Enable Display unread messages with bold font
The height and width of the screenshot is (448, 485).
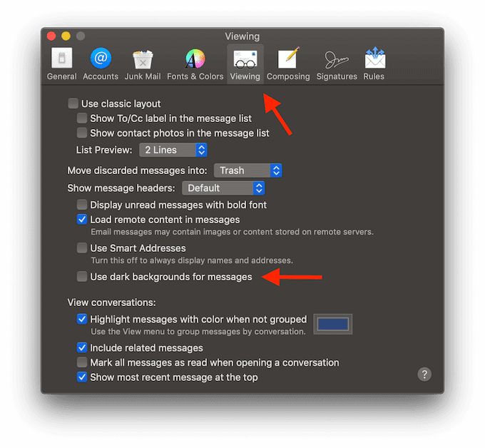click(x=82, y=205)
